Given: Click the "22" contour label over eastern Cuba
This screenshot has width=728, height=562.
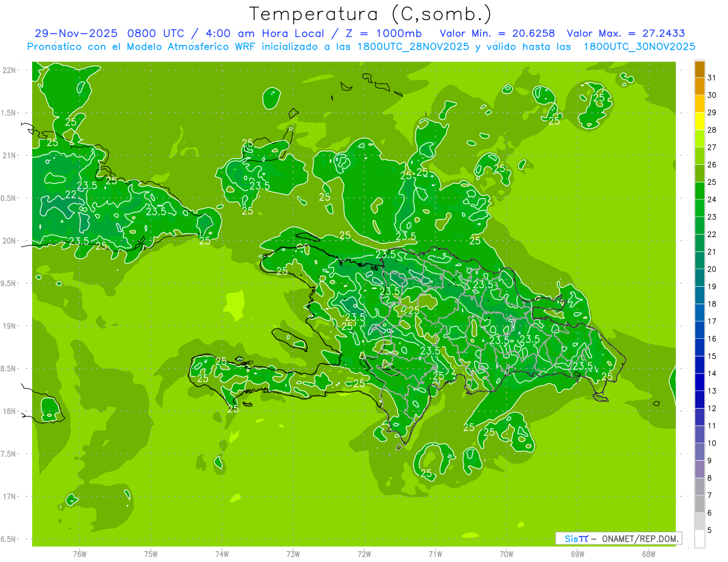Looking at the screenshot, I should tap(71, 195).
